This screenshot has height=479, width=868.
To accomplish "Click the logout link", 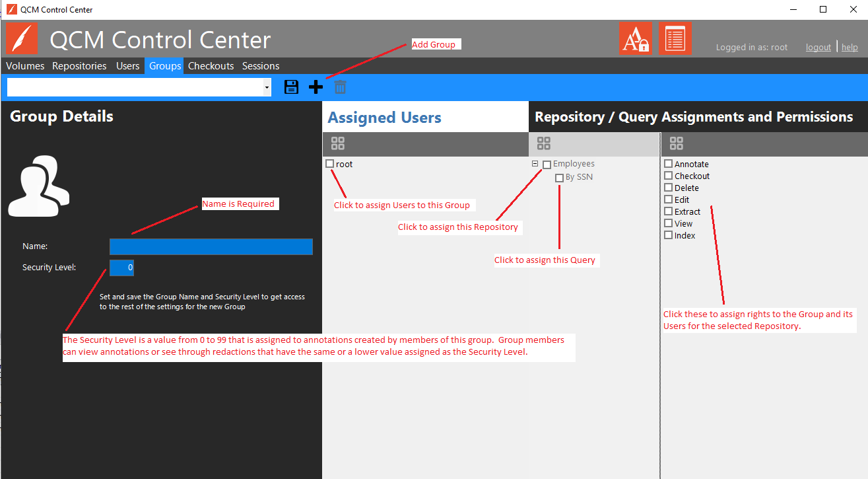I will pyautogui.click(x=818, y=48).
